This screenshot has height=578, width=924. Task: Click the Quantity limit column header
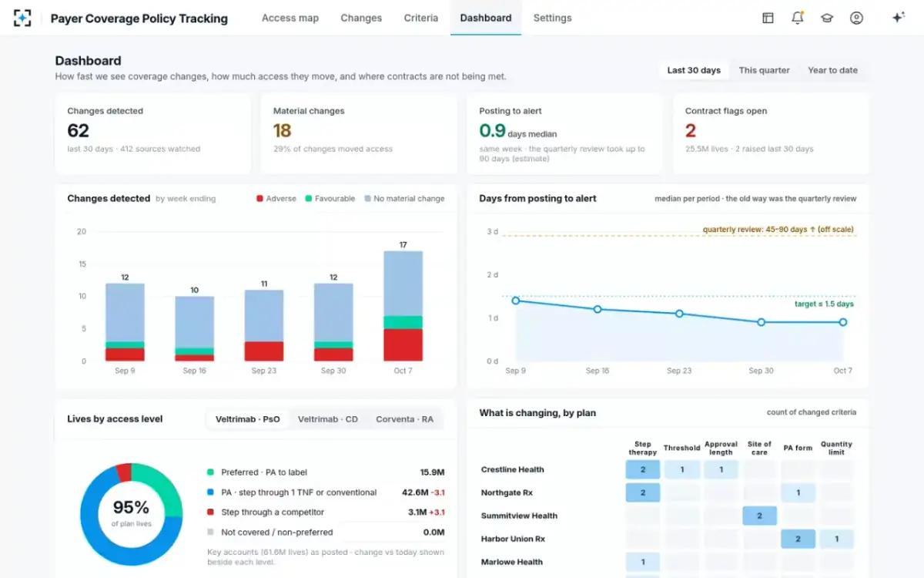(x=837, y=448)
